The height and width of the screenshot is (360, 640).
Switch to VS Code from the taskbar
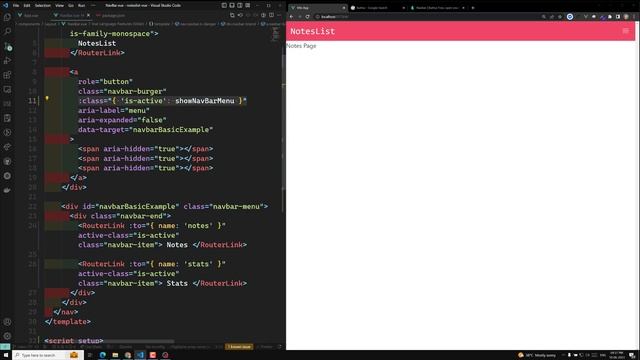click(140, 355)
